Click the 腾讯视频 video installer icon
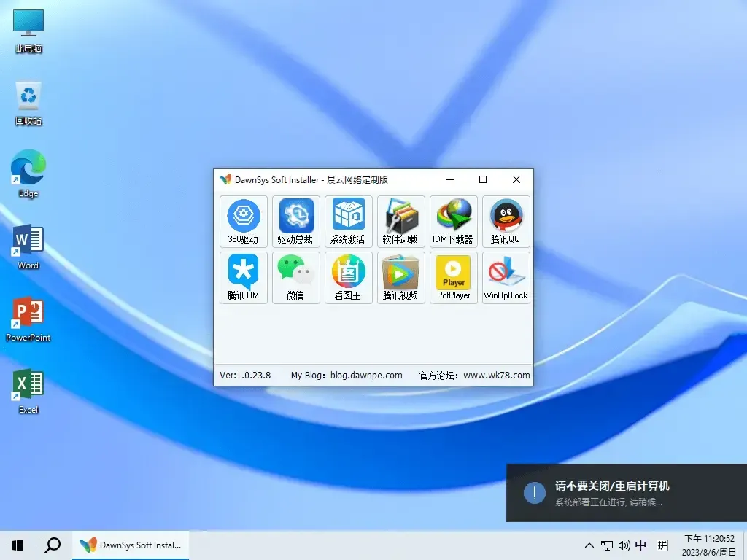This screenshot has width=747, height=560. coord(400,278)
